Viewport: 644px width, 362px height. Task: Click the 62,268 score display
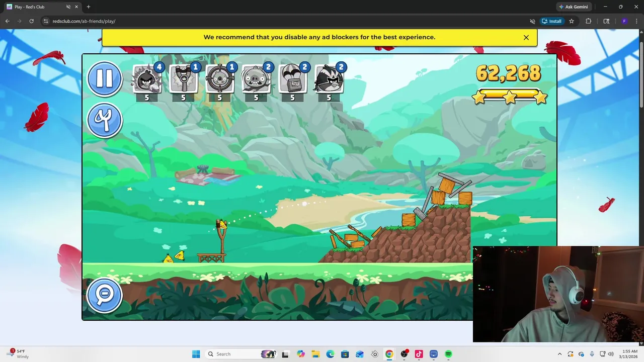(508, 73)
